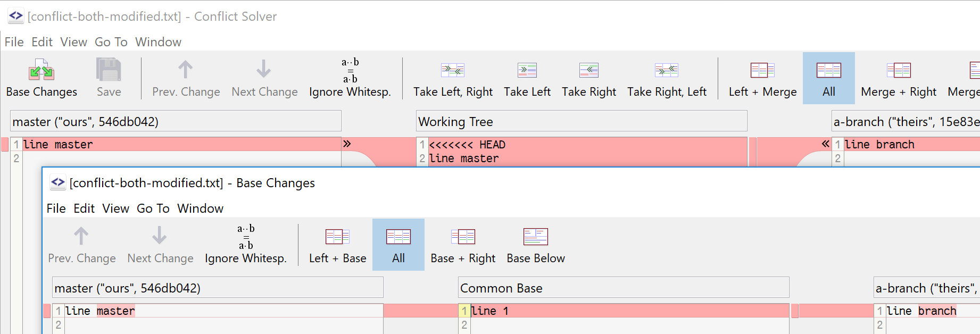Open the Go To menu in Base Changes
This screenshot has height=334, width=980.
click(x=153, y=208)
